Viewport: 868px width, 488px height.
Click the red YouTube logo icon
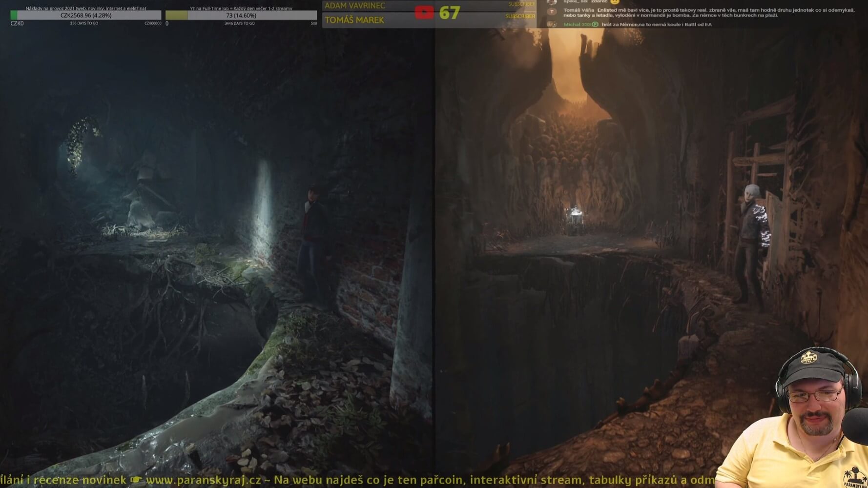coord(424,12)
